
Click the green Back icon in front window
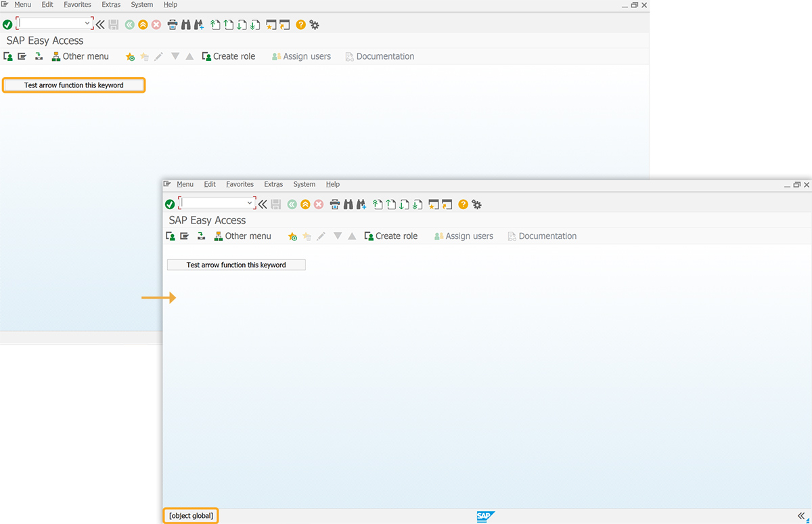(x=292, y=204)
